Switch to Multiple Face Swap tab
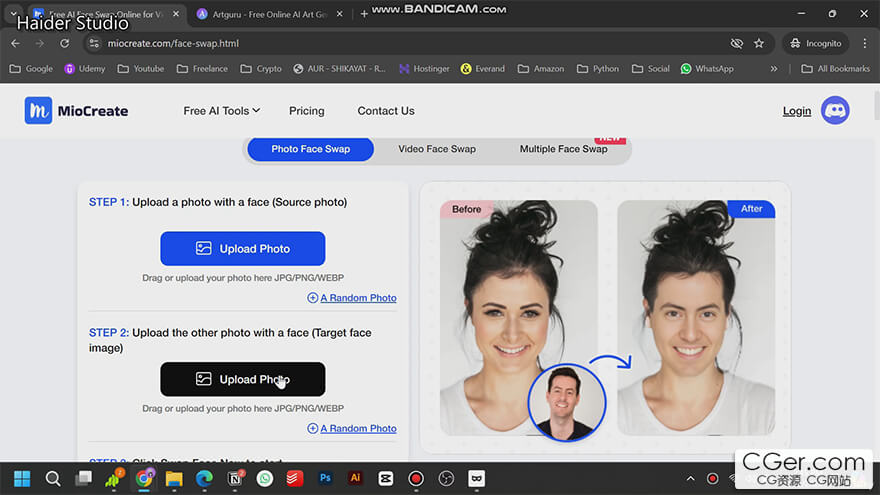880x495 pixels. pos(563,149)
